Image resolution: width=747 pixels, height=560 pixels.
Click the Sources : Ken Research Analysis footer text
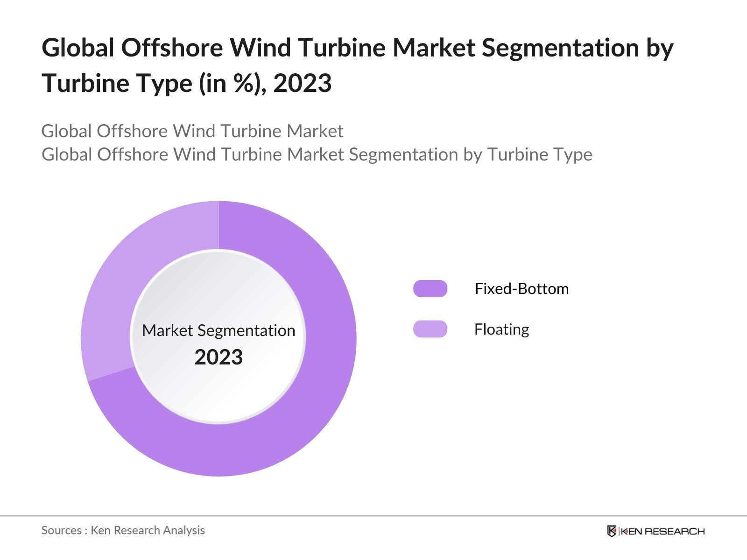tap(123, 530)
